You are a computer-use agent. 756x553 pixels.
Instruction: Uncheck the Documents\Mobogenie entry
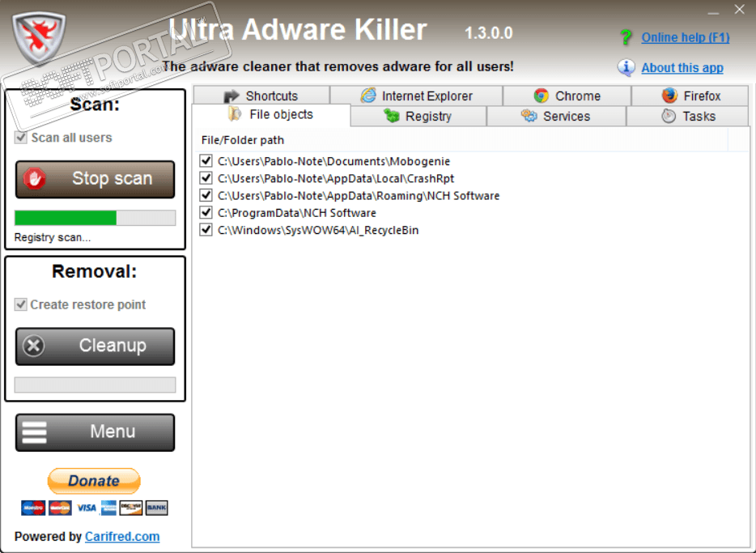pyautogui.click(x=206, y=160)
